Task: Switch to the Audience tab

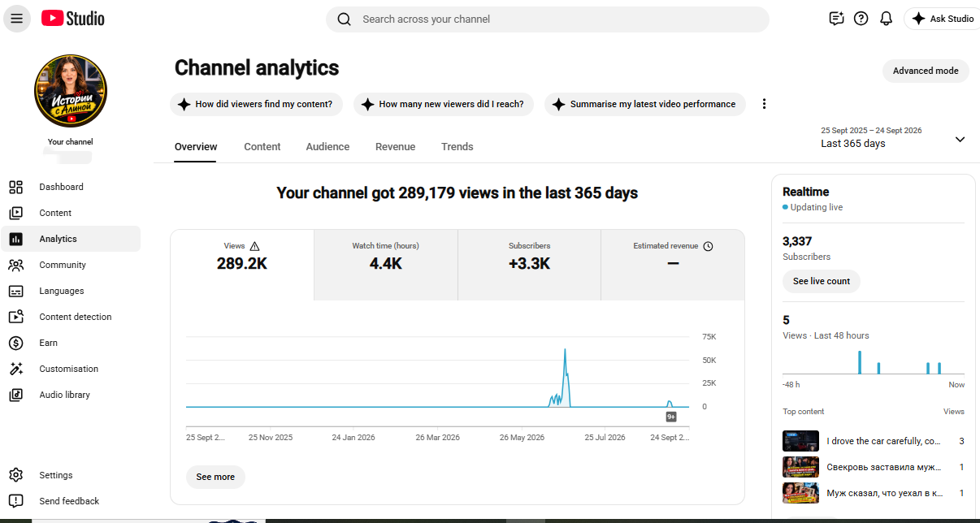Action: [327, 147]
